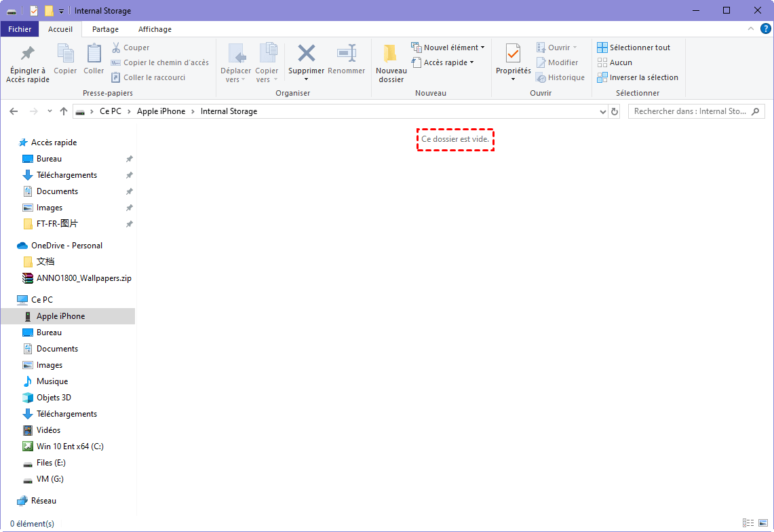774x532 pixels.
Task: Open the Affichage ribbon tab
Action: (155, 29)
